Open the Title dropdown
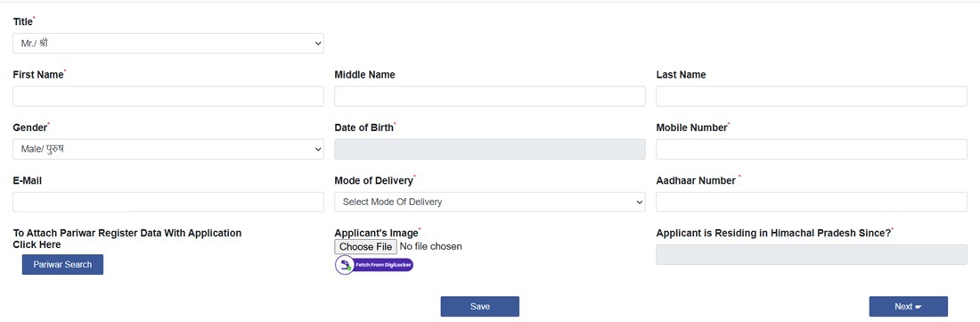Screen dimensions: 980x322 (x=168, y=43)
